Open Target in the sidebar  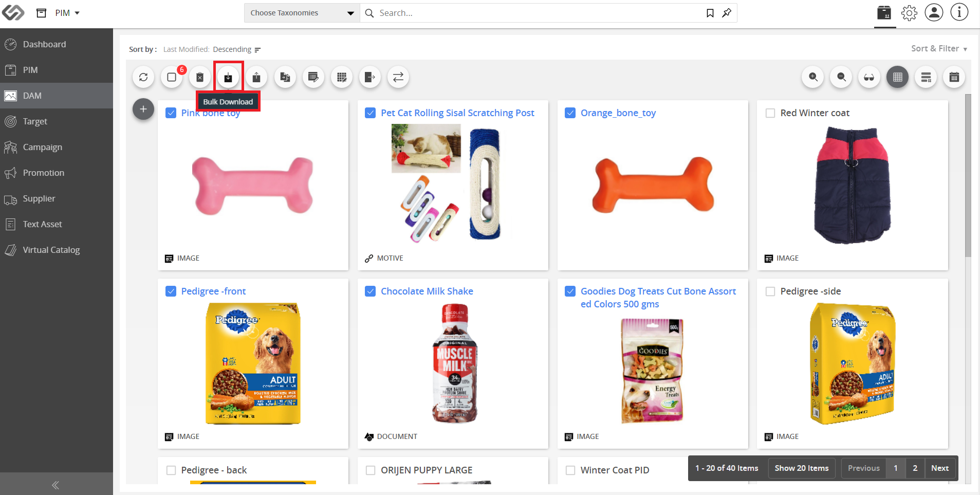pyautogui.click(x=57, y=121)
